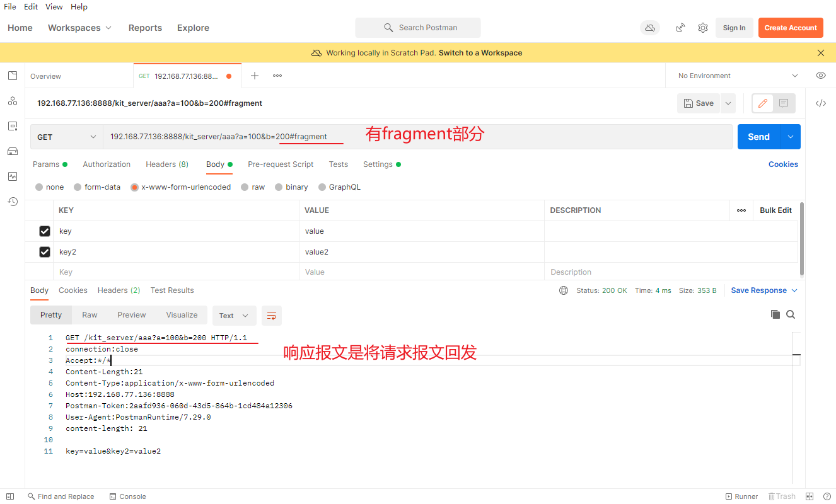Click the Sign In button
This screenshot has width=836, height=504.
click(734, 28)
